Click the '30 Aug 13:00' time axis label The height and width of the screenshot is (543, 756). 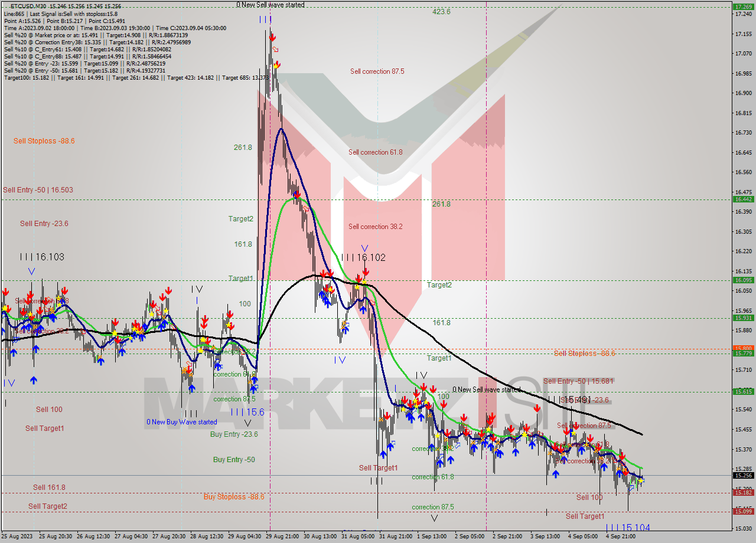click(320, 537)
